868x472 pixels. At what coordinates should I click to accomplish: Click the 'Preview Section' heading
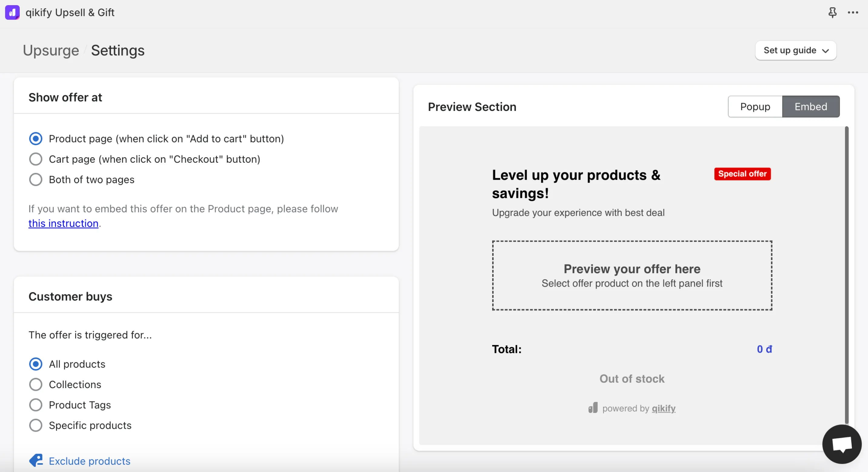(x=472, y=107)
